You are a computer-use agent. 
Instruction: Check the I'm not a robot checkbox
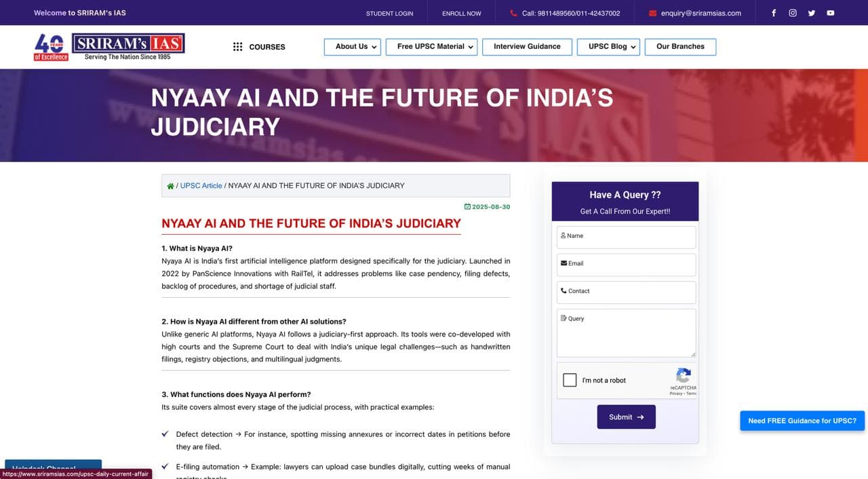tap(570, 380)
